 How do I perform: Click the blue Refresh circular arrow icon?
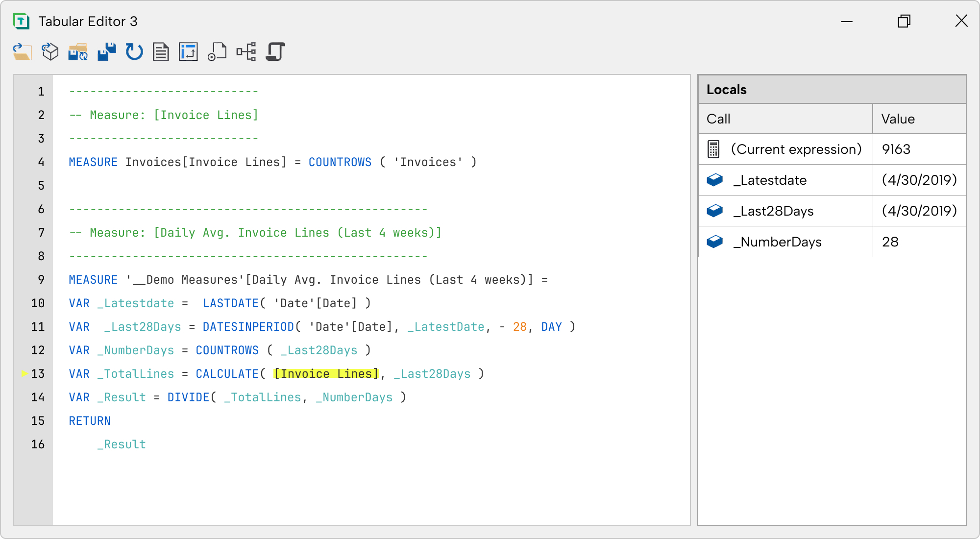(x=134, y=51)
